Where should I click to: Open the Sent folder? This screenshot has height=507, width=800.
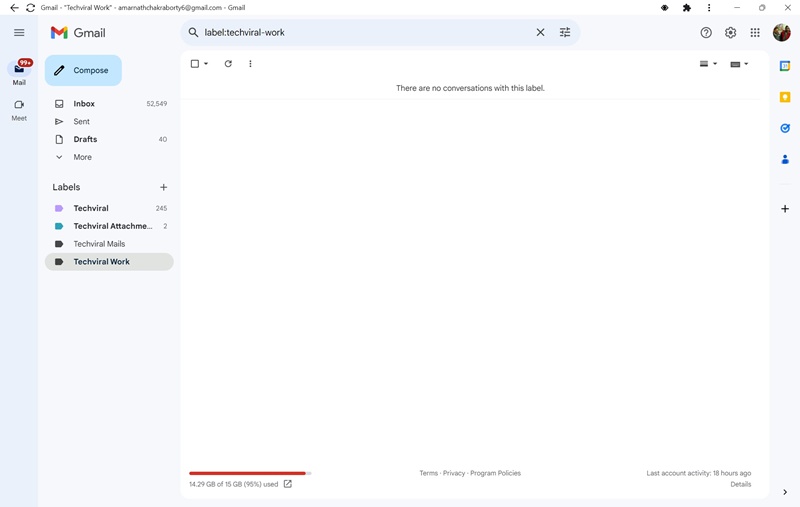109,121
